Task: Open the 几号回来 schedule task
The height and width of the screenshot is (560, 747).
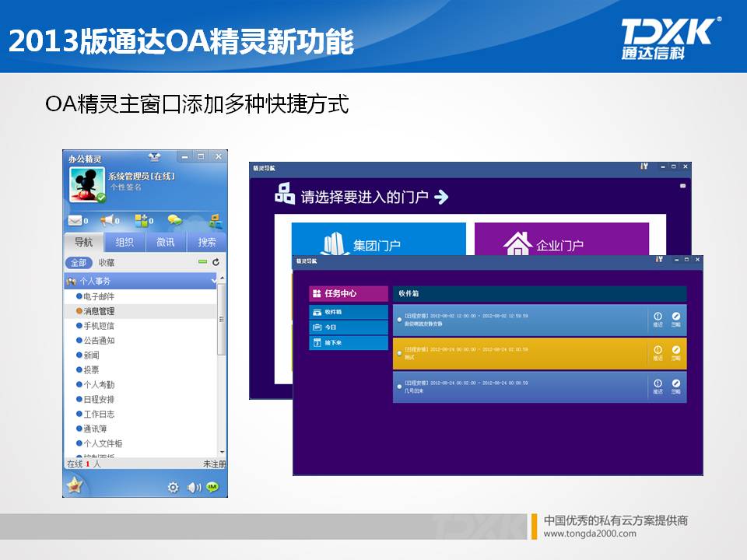Action: click(539, 387)
